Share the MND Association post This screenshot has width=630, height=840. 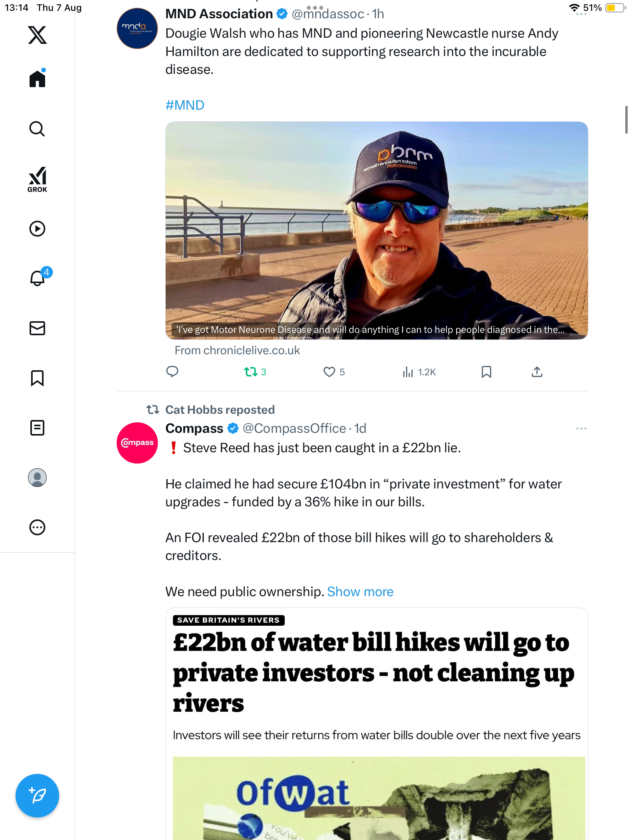tap(537, 372)
